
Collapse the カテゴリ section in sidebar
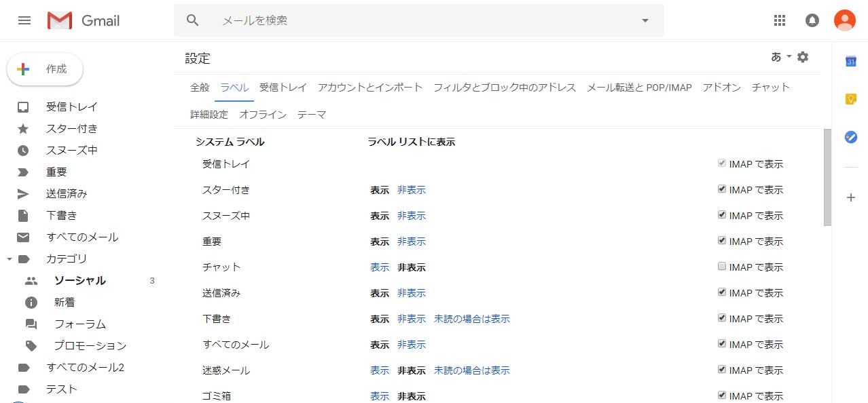10,259
